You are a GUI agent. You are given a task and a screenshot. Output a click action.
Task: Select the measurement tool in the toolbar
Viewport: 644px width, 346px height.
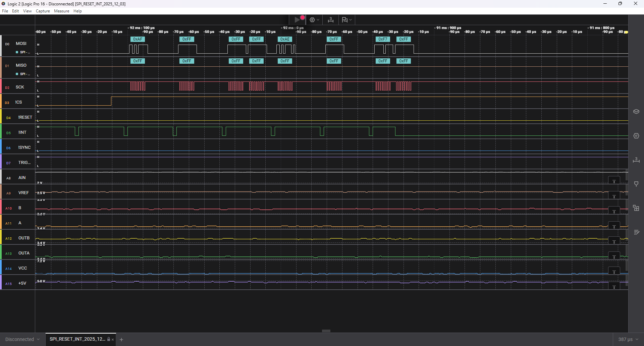pos(331,20)
